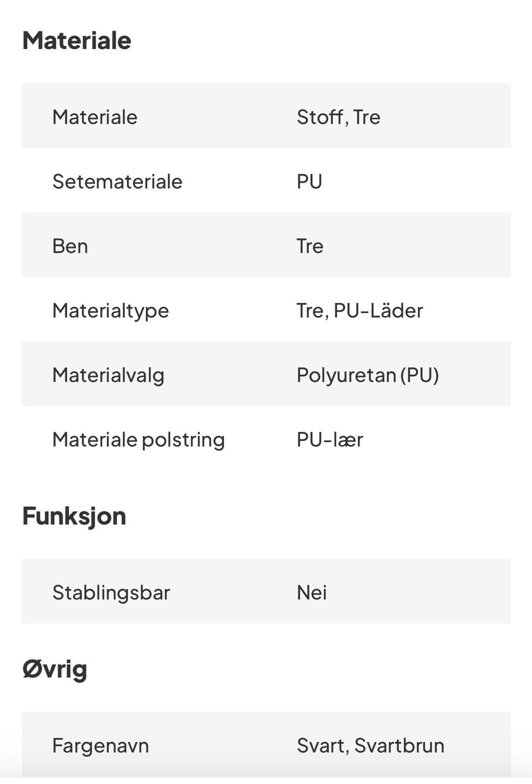Select the PU value beside Setemateriale

point(309,182)
